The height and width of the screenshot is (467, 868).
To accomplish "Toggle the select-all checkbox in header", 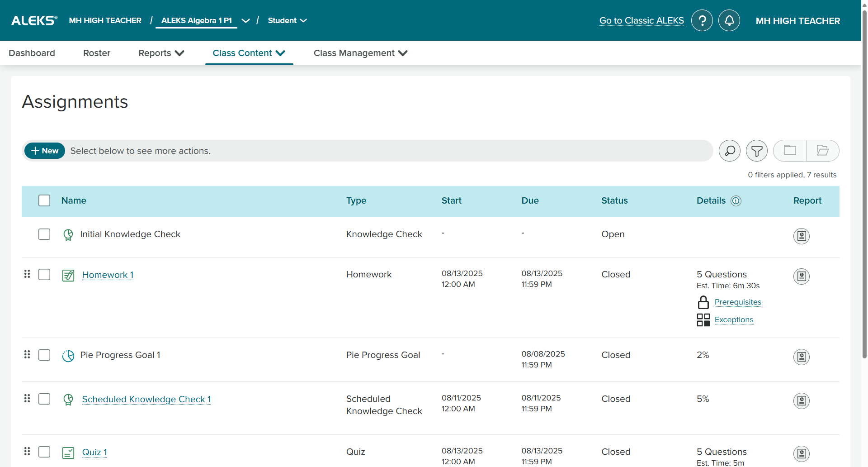I will pos(44,200).
